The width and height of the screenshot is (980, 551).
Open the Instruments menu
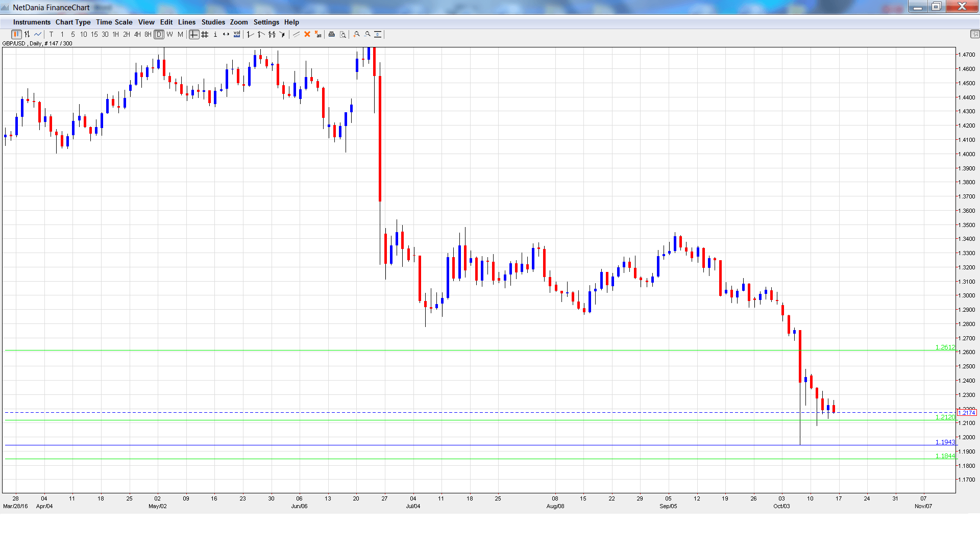(x=32, y=22)
